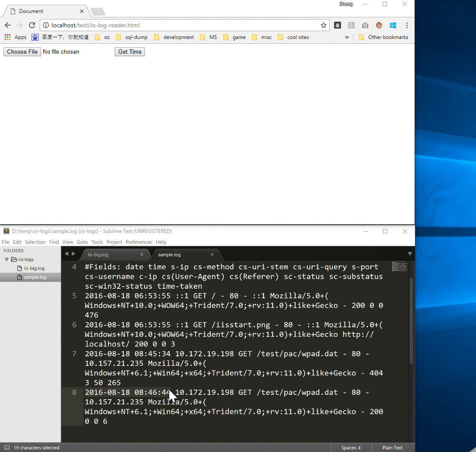The image size is (476, 452).
Task: Collapse the iis-logs folder in sidebar
Action: click(7, 259)
